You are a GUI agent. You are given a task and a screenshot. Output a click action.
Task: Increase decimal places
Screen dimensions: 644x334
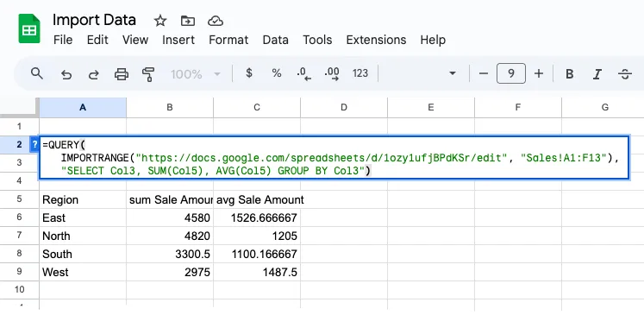331,73
